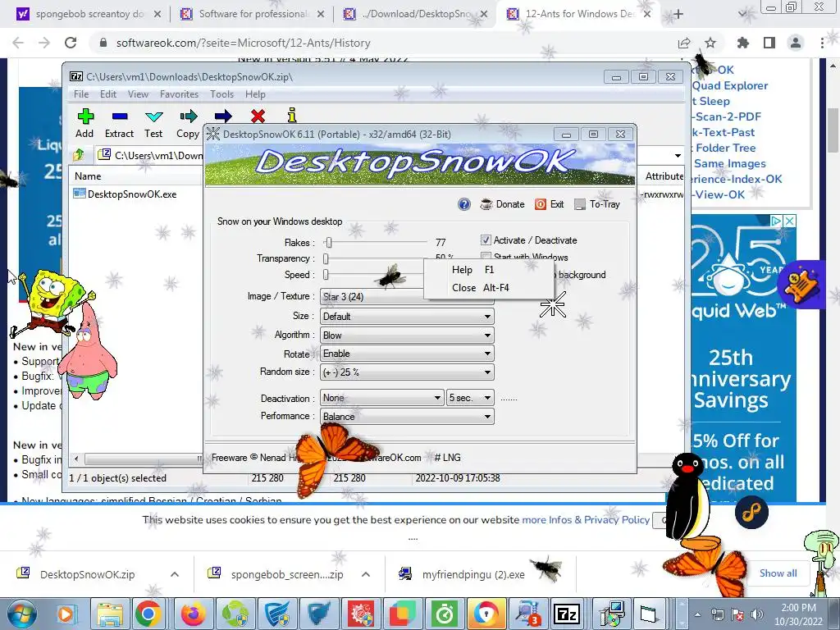Screen dimensions: 840x630
Task: Click the 7-Zip horizontal scrollbar left arrow
Action: 76,459
